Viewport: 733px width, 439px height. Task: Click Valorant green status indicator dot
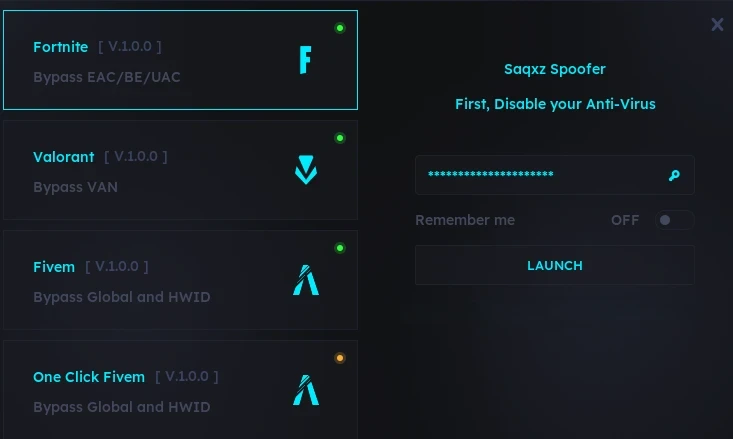point(340,138)
